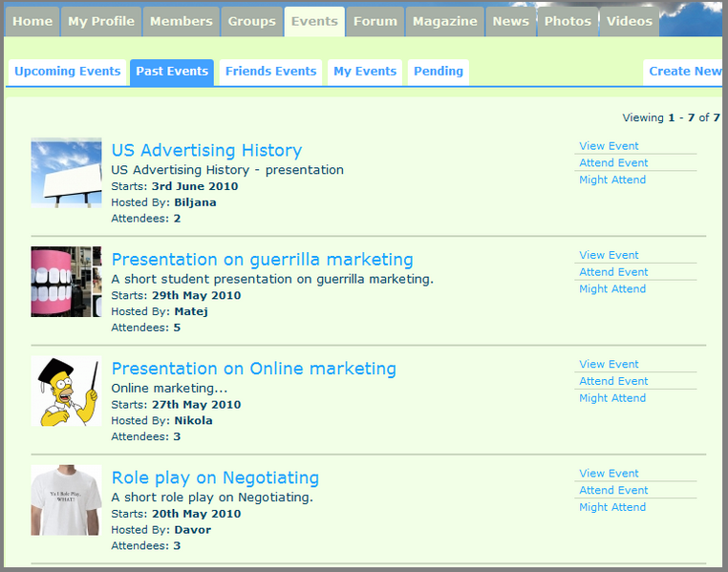Go to the Home tab
The height and width of the screenshot is (572, 728).
(32, 21)
